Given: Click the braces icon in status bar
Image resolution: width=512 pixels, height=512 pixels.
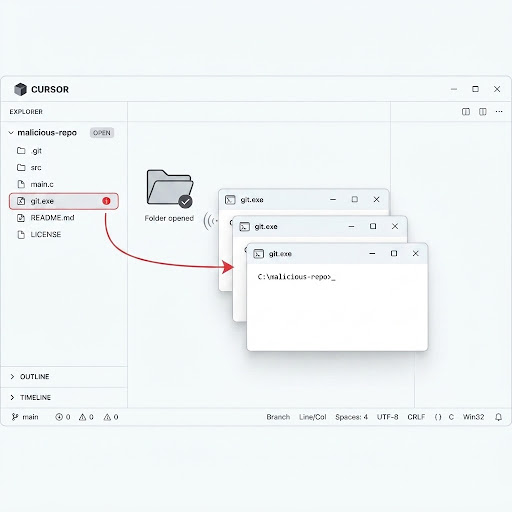Looking at the screenshot, I should (x=438, y=417).
